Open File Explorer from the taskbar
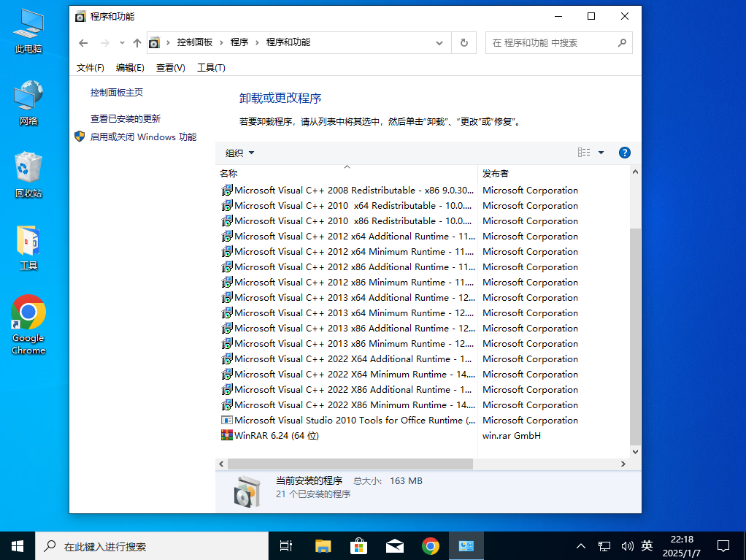Image resolution: width=746 pixels, height=560 pixels. point(322,545)
